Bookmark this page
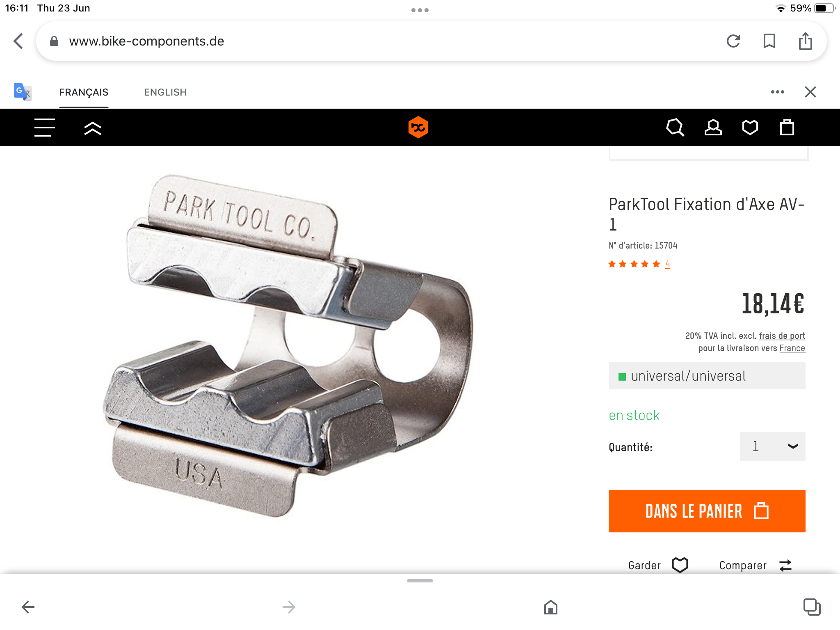Image resolution: width=840 pixels, height=630 pixels. click(769, 41)
